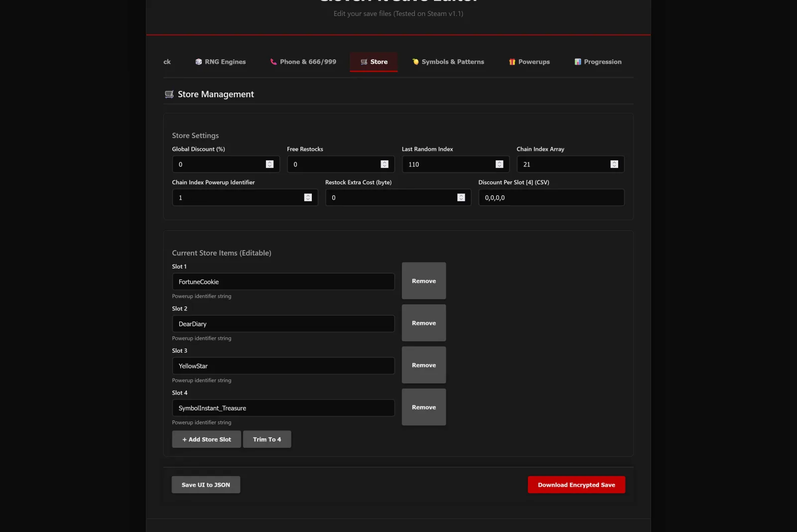Click Download Encrypted Save
This screenshot has width=797, height=532.
[x=576, y=485]
